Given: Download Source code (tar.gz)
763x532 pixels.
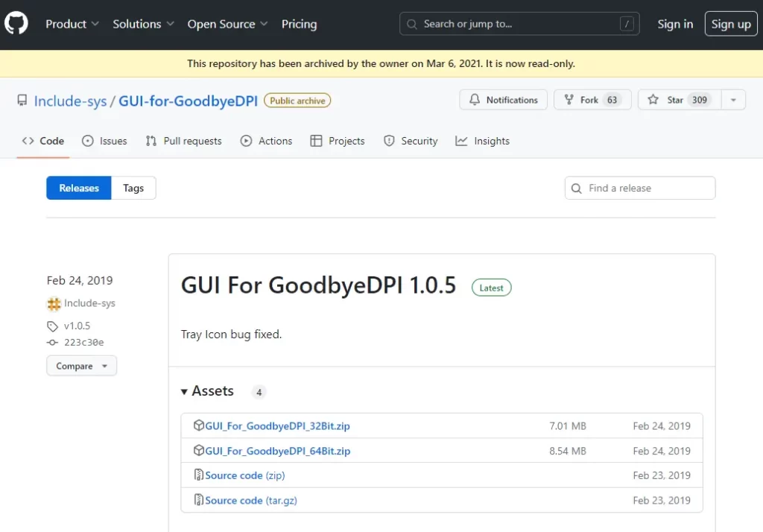Looking at the screenshot, I should [251, 501].
